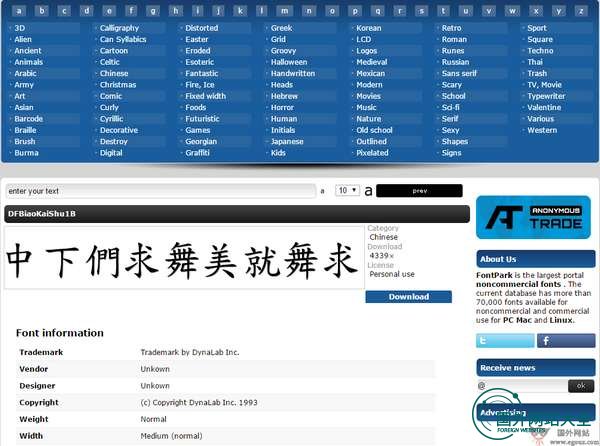Viewport: 600px width, 446px height.
Task: Choose the small 'a' font size
Action: pyautogui.click(x=323, y=191)
